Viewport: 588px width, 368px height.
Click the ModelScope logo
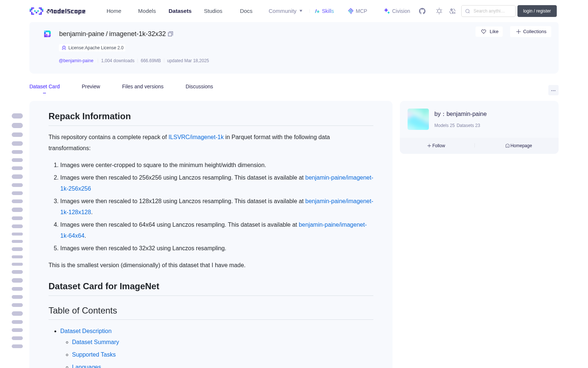[x=58, y=11]
